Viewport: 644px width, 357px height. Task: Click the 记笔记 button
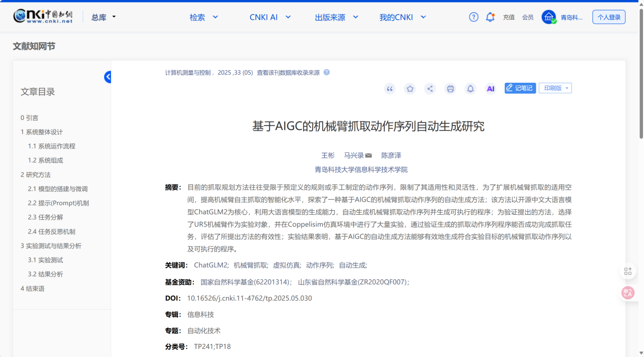pyautogui.click(x=520, y=88)
